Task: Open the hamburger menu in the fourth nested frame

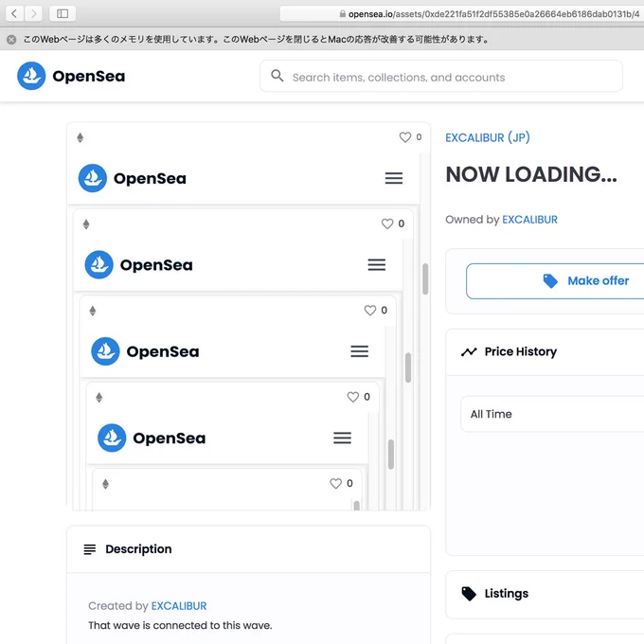Action: (x=342, y=438)
